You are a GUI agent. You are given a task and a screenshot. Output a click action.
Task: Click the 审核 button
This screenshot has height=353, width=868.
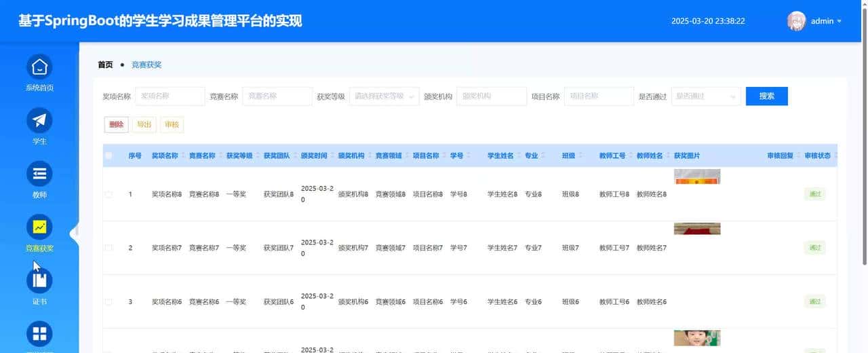[172, 125]
